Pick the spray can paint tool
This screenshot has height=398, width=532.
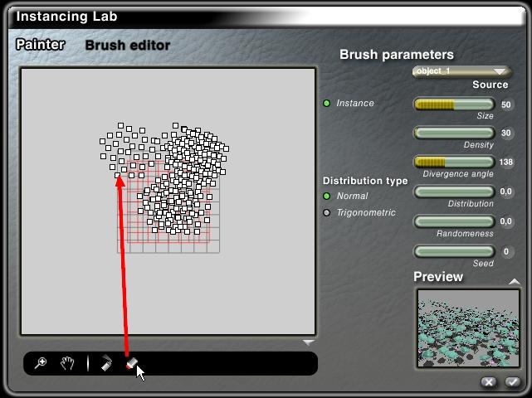(x=106, y=363)
